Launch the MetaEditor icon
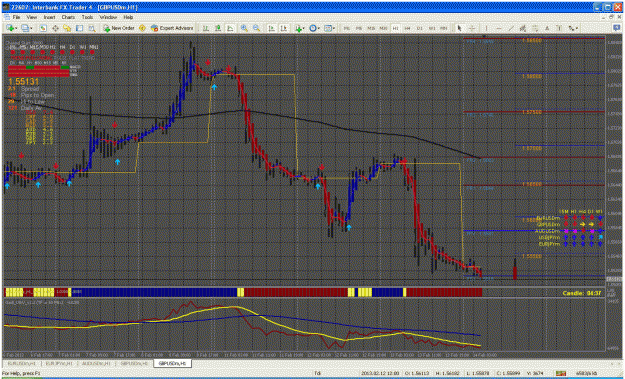This screenshot has width=625, height=379. coord(142,28)
